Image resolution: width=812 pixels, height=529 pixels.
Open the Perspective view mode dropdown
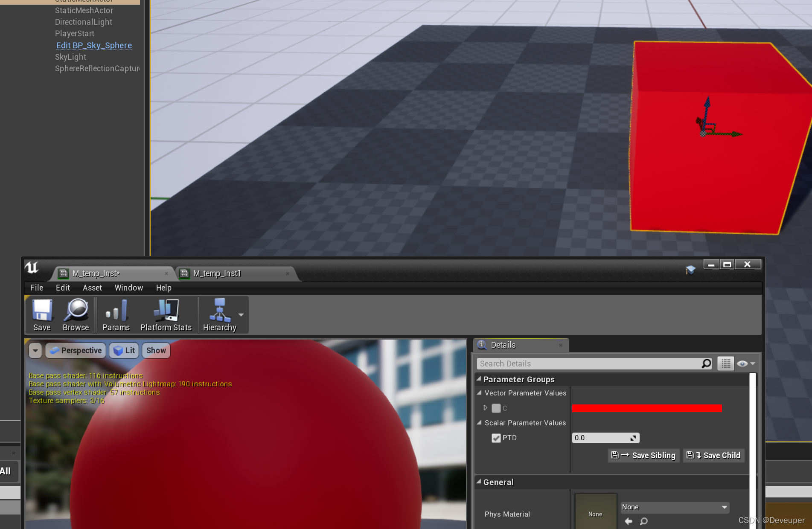(x=76, y=351)
